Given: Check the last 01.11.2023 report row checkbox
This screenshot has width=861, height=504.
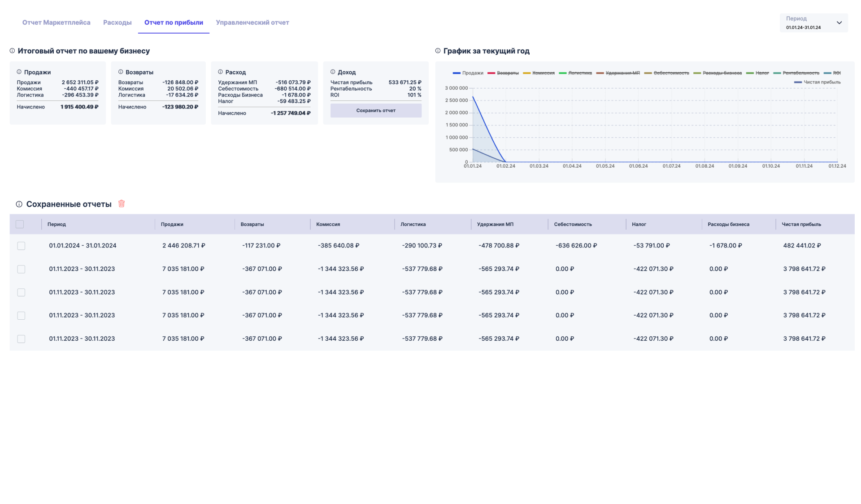Looking at the screenshot, I should (21, 339).
